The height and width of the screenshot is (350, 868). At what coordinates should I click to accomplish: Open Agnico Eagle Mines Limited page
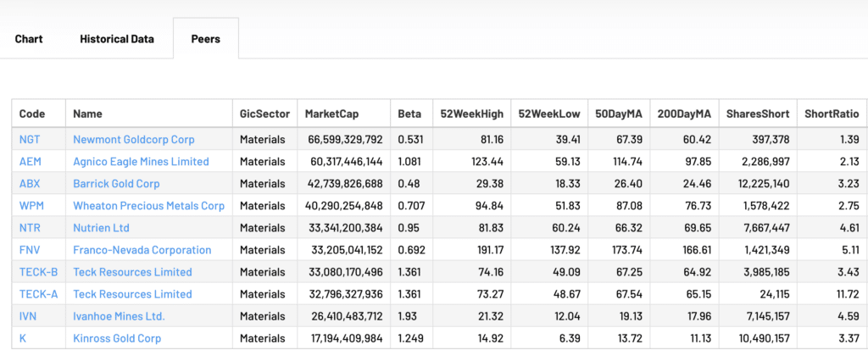click(141, 161)
